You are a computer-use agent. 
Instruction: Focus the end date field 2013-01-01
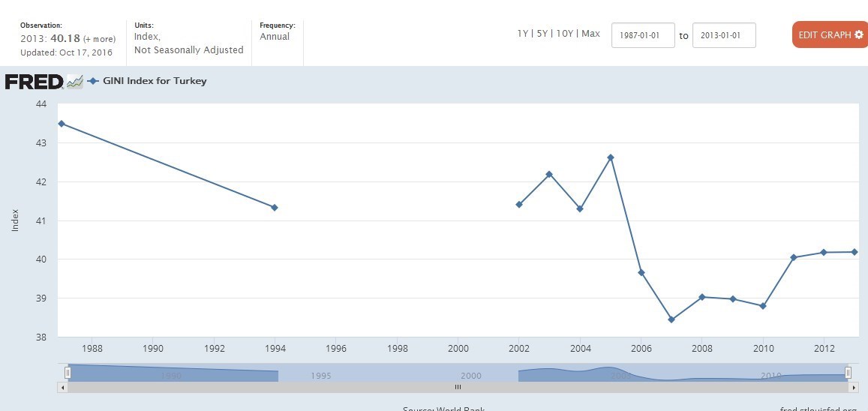coord(723,35)
